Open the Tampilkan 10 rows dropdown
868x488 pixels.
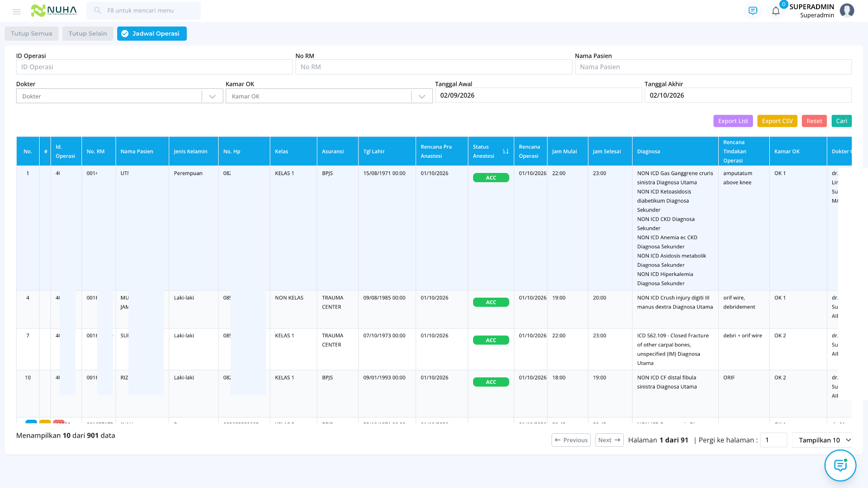click(x=822, y=440)
